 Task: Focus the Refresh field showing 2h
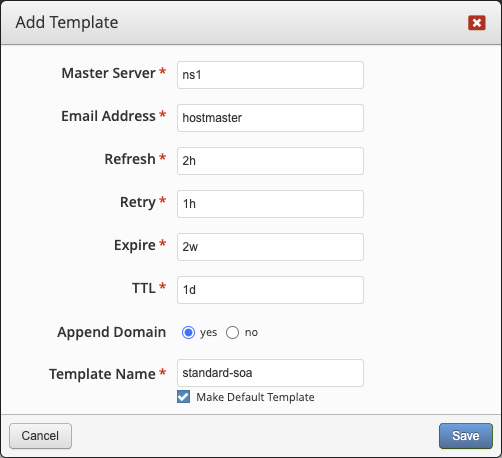pos(270,161)
